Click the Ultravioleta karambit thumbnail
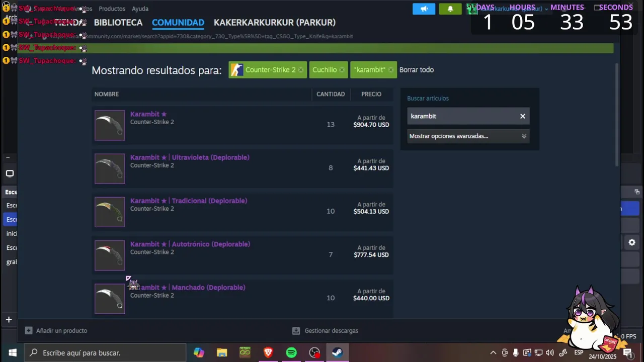This screenshot has width=644, height=362. coord(110,168)
